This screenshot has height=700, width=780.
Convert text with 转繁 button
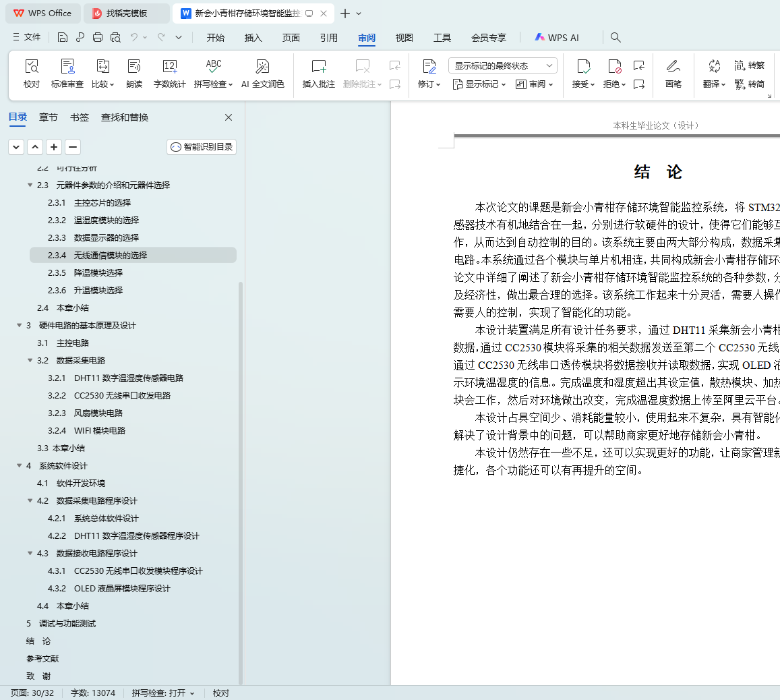click(749, 65)
